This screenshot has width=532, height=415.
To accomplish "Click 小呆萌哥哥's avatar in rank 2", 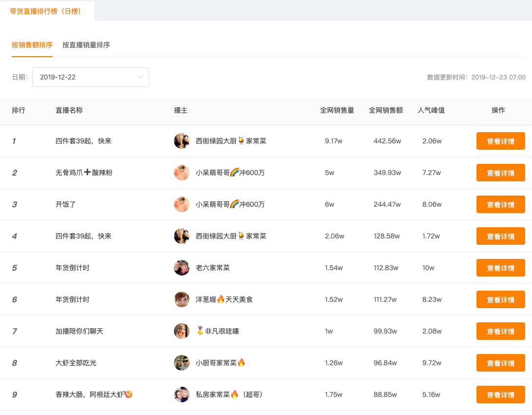I will click(181, 173).
